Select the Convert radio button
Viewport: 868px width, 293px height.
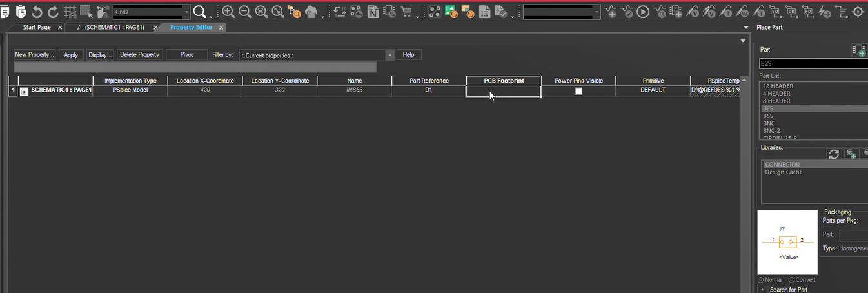[x=791, y=280]
